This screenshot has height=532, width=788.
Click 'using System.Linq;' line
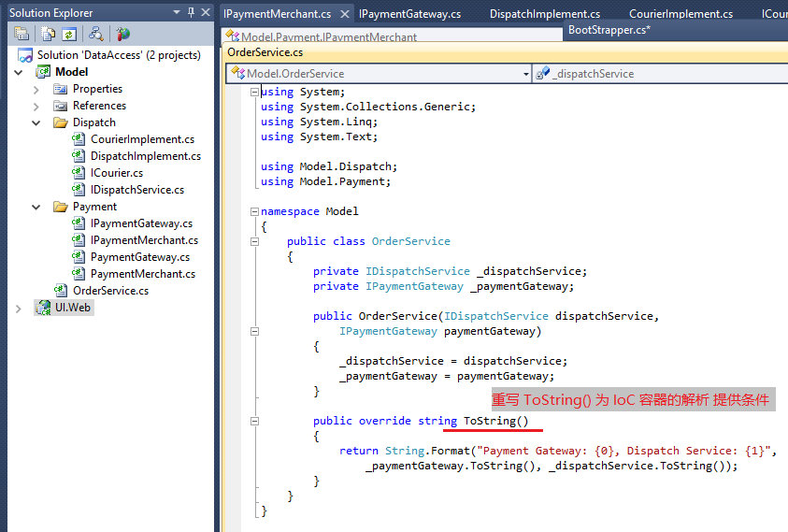coord(319,122)
